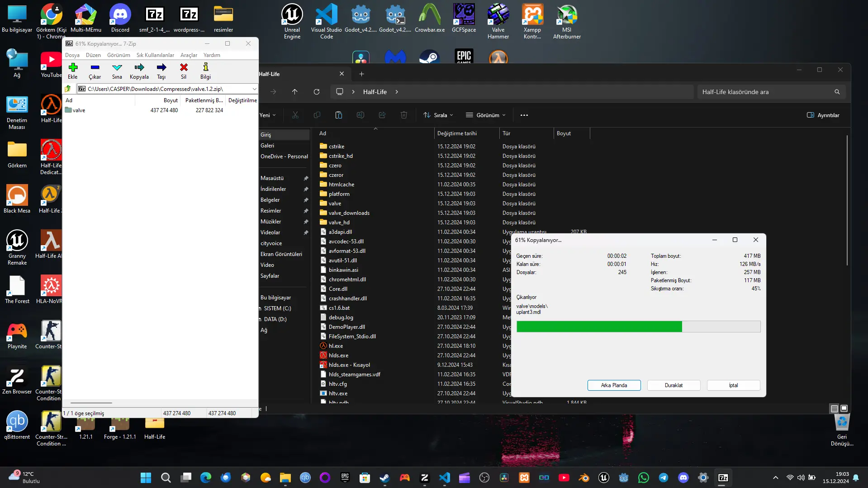Click Duraklat to pause extraction
The image size is (868, 488).
point(674,385)
